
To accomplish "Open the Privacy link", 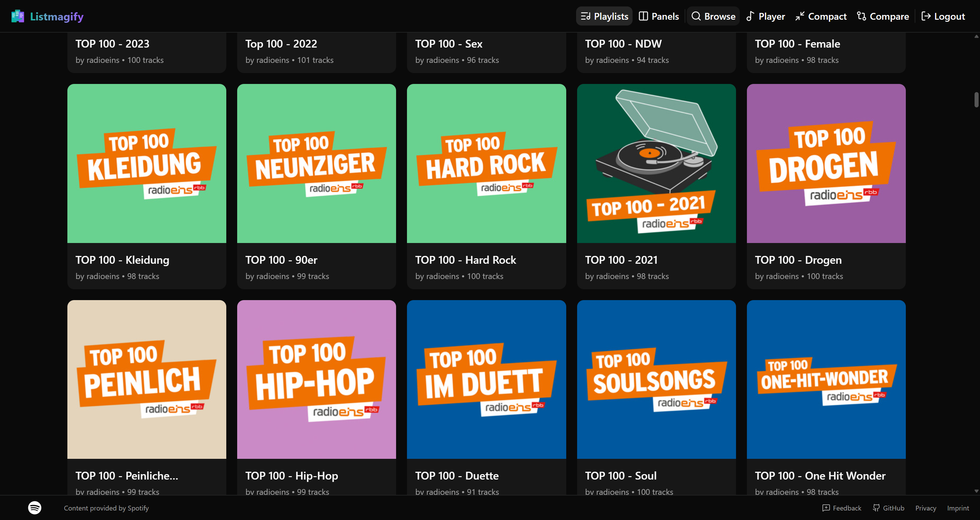I will [x=926, y=507].
